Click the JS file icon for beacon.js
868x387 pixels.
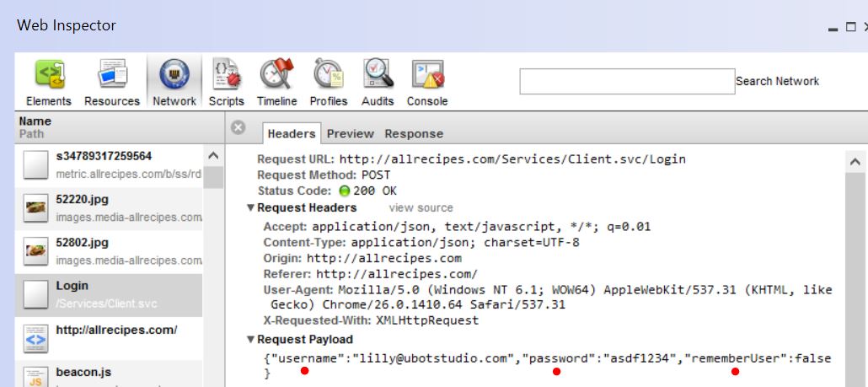coord(36,377)
